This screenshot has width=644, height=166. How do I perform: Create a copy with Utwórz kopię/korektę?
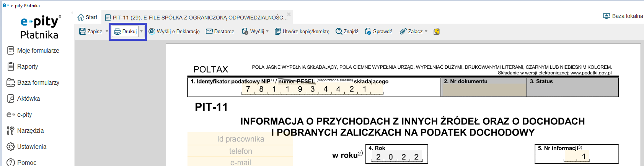point(302,31)
